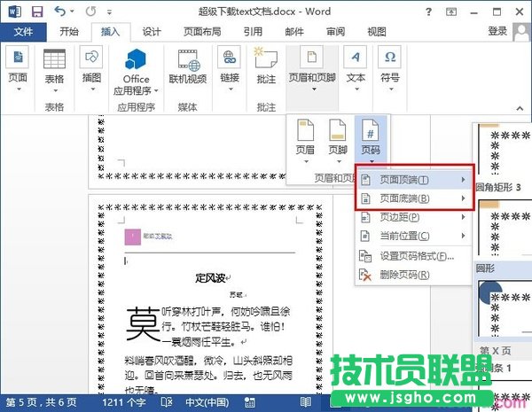Image resolution: width=532 pixels, height=412 pixels.
Task: Add a comment with 批注 icon
Action: 266,58
